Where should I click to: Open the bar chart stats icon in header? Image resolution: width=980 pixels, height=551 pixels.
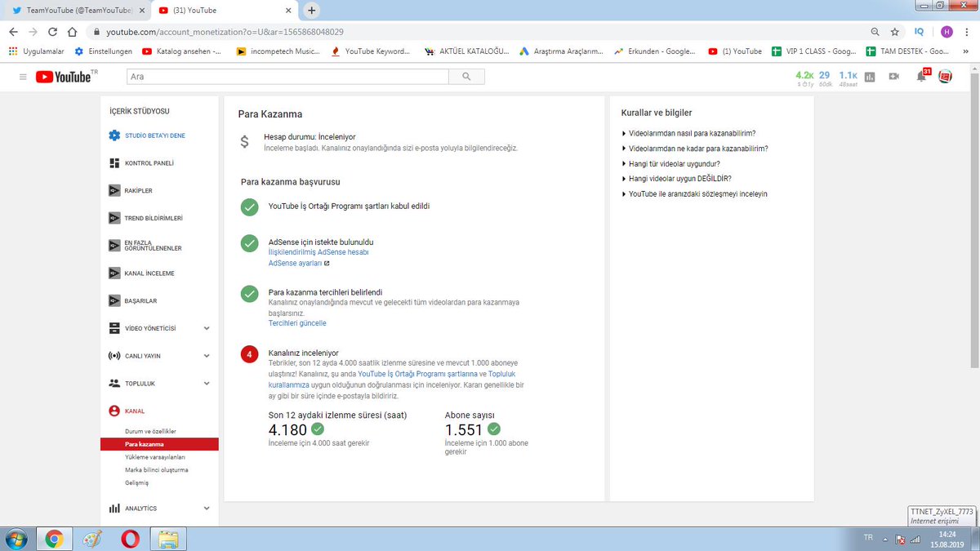click(x=870, y=77)
